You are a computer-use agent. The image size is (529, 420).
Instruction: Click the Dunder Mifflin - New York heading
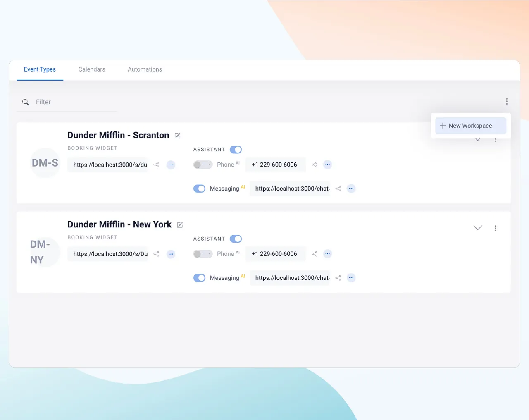click(119, 224)
